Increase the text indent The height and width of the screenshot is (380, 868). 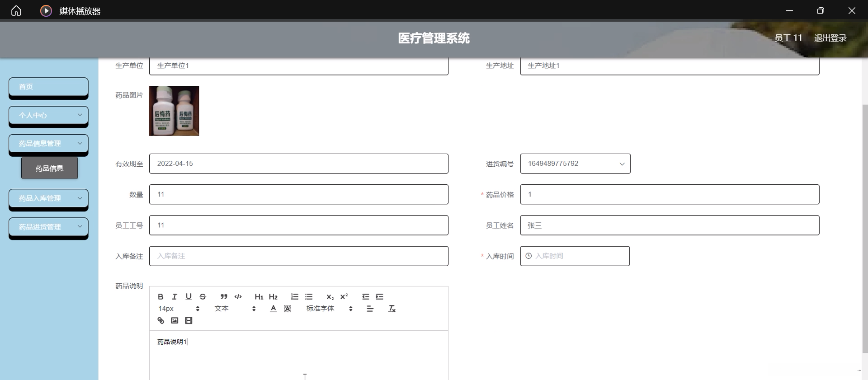click(380, 297)
